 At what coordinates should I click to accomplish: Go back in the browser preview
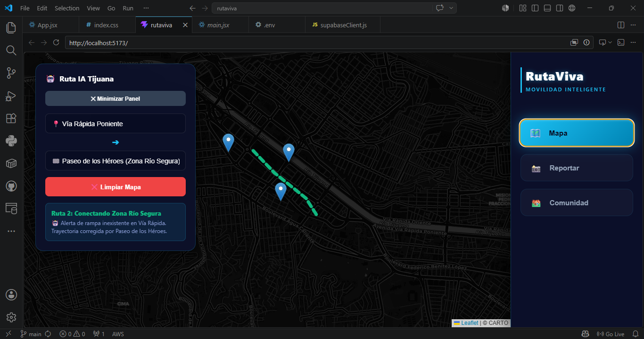coord(32,42)
